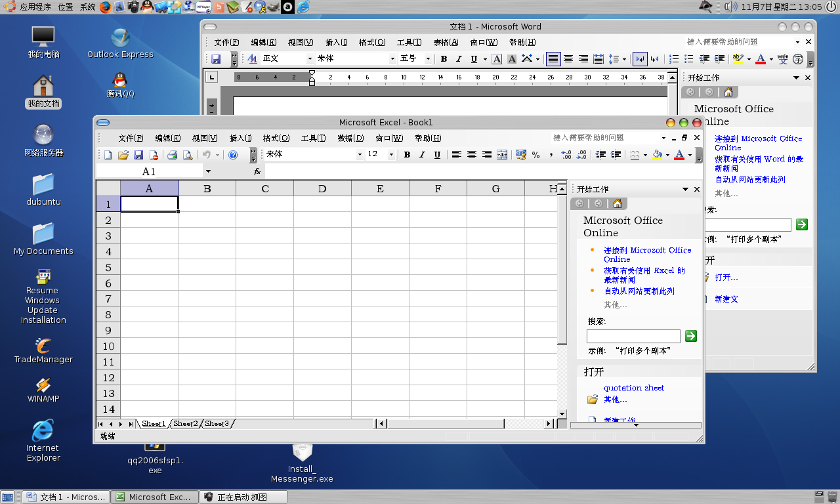Image resolution: width=840 pixels, height=504 pixels.
Task: Apply Percent style in Excel
Action: 535,155
